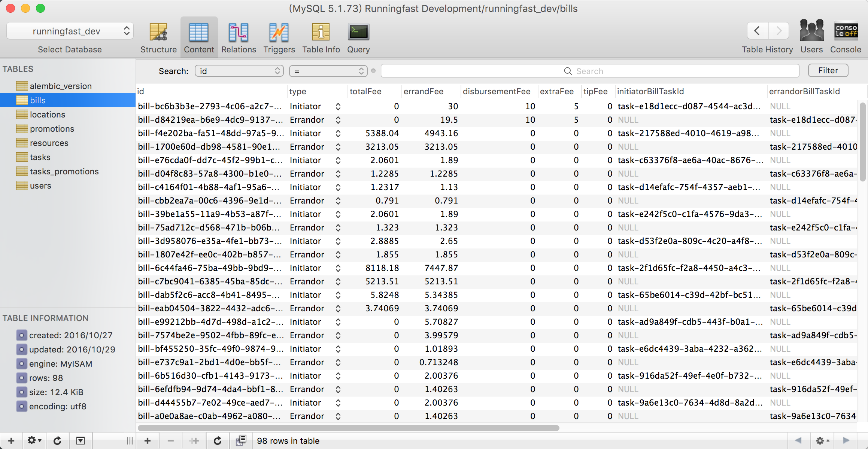Open the id search field dropdown
Viewport: 868px width, 449px height.
point(240,71)
